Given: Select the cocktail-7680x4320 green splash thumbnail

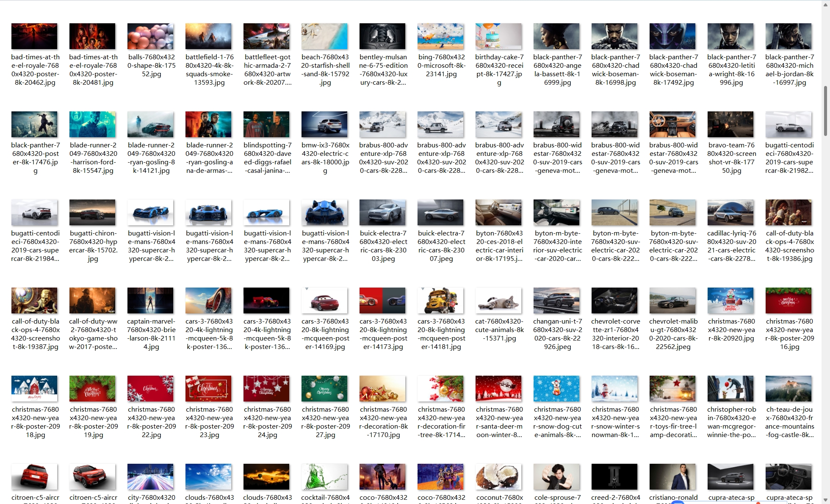Looking at the screenshot, I should pos(324,477).
